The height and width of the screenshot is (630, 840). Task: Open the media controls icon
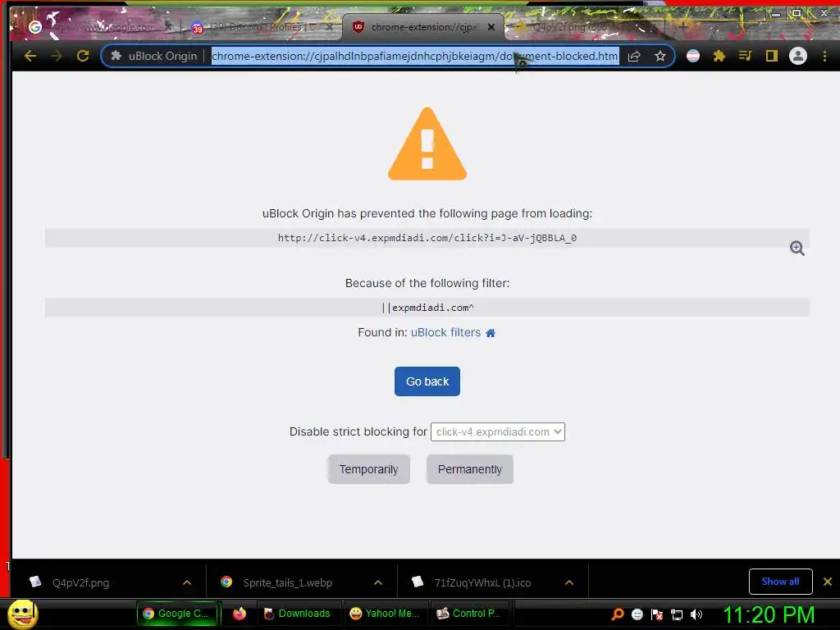(745, 56)
